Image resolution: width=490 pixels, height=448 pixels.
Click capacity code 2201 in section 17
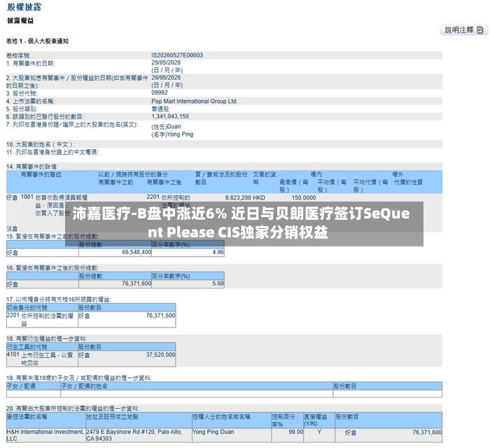coord(13,315)
